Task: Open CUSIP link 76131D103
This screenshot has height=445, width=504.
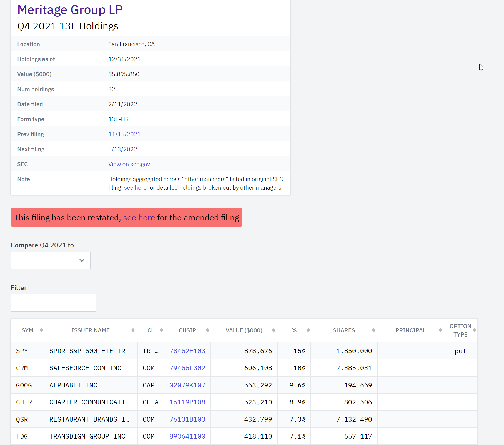Action: pyautogui.click(x=187, y=419)
